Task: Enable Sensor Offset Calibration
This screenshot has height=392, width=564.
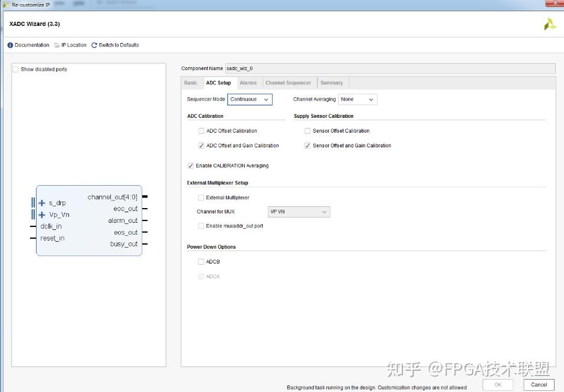Action: point(307,130)
